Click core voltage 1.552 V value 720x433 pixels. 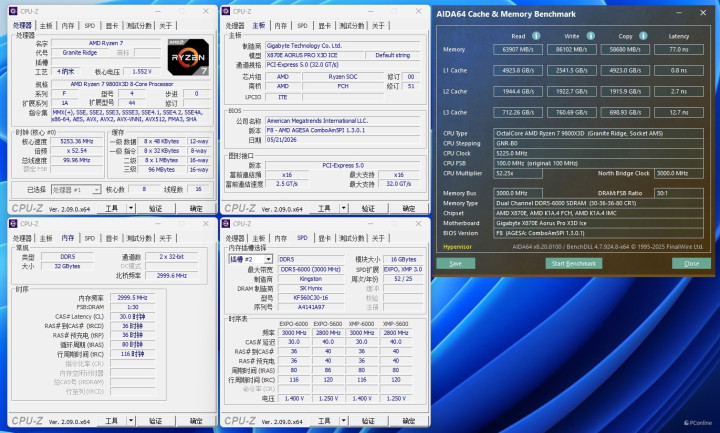(142, 71)
